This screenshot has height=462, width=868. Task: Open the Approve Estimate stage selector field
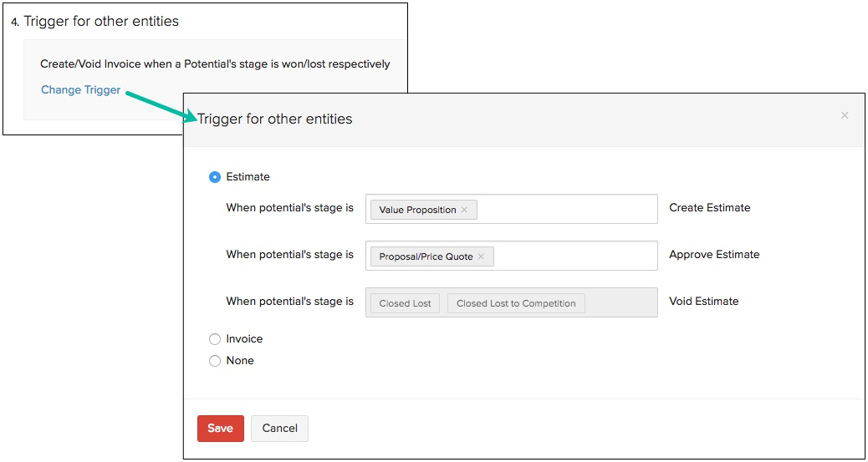click(x=577, y=256)
